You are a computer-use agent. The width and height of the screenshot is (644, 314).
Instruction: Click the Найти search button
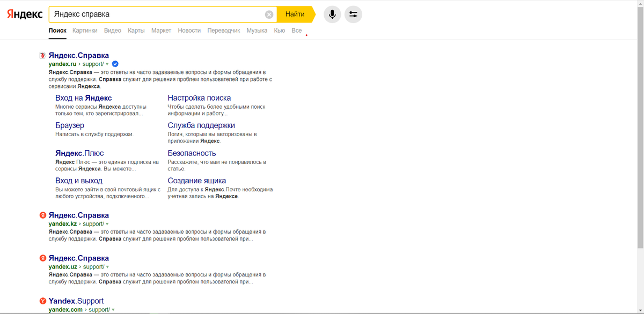pyautogui.click(x=295, y=14)
